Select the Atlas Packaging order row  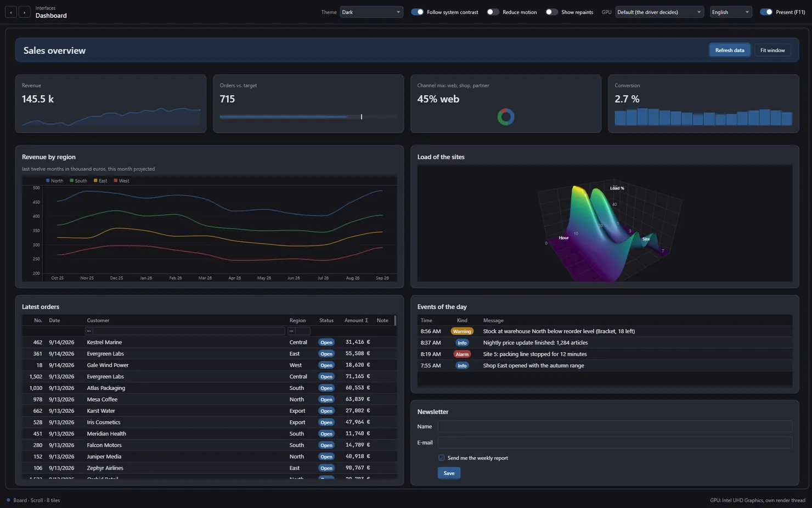208,388
